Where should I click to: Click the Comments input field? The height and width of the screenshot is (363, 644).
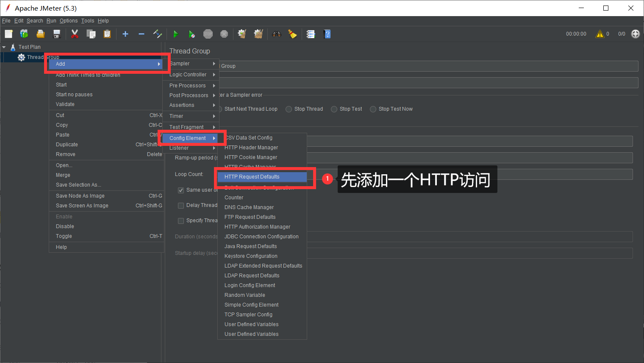point(429,83)
